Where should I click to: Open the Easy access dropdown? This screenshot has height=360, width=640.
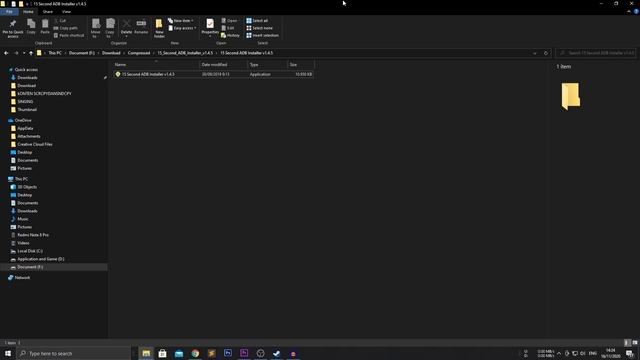pyautogui.click(x=182, y=28)
